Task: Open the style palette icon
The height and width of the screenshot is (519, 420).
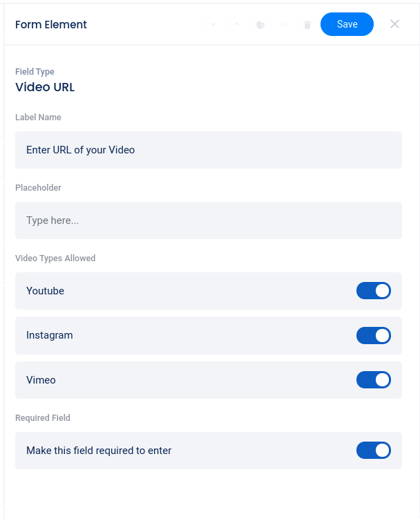Action: pyautogui.click(x=260, y=25)
